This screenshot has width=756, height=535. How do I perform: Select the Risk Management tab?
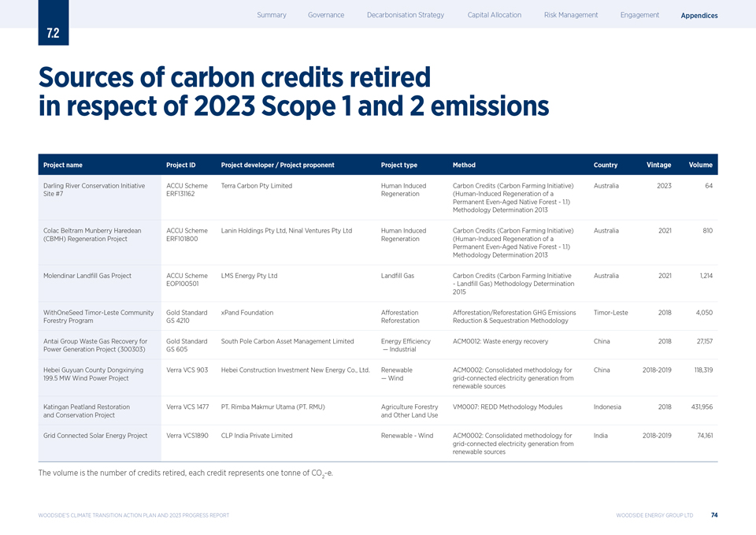[x=571, y=15]
